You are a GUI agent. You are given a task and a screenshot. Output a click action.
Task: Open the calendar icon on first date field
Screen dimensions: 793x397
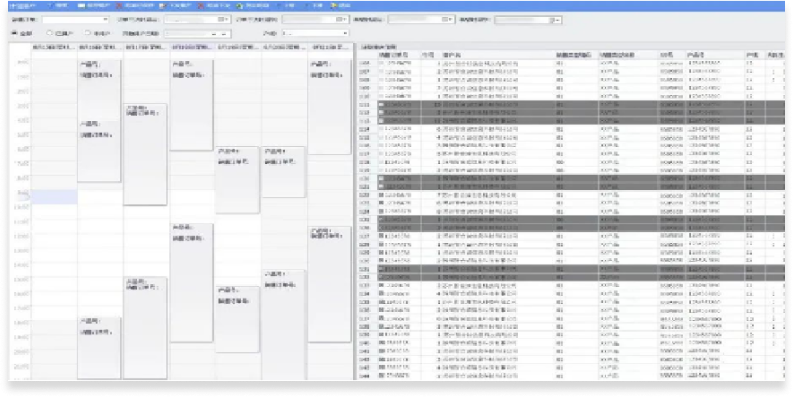tap(222, 19)
